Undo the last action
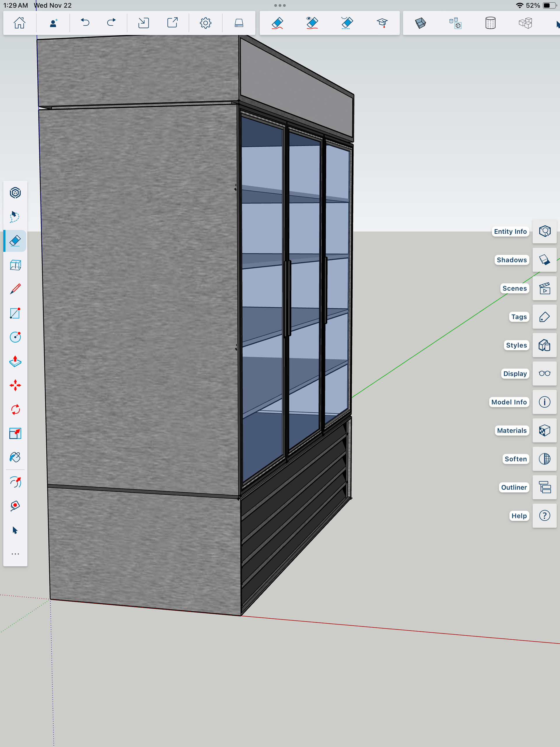This screenshot has height=747, width=560. pos(85,23)
